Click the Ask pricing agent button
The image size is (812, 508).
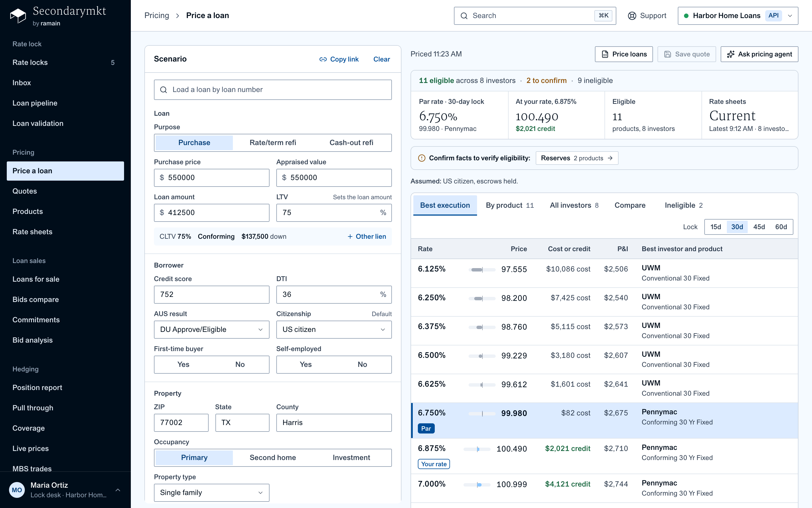coord(759,54)
